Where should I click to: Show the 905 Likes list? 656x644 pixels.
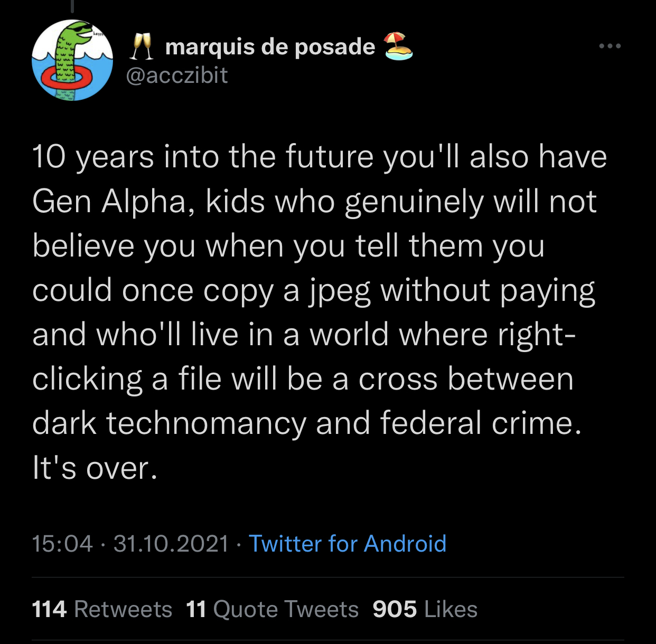425,609
